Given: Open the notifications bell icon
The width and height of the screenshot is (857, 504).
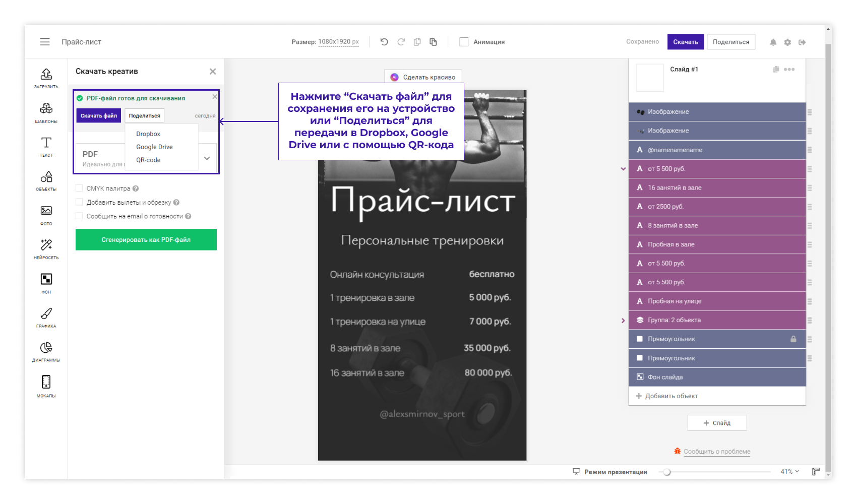Looking at the screenshot, I should point(773,42).
